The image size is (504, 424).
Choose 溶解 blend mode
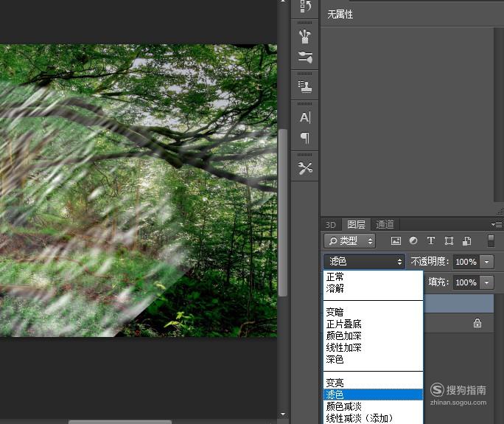click(373, 288)
